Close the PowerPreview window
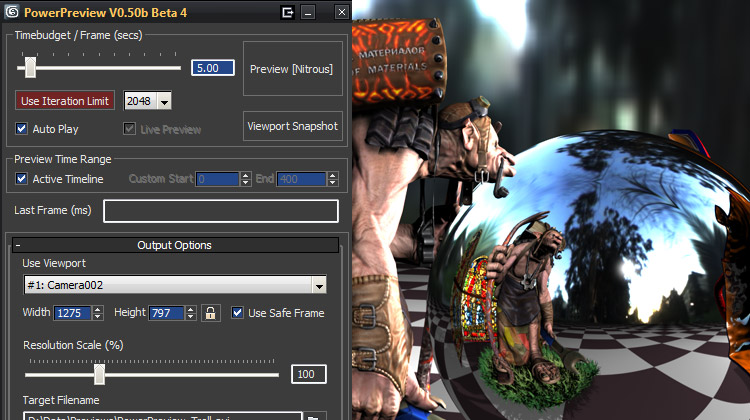This screenshot has height=420, width=750. coord(342,12)
